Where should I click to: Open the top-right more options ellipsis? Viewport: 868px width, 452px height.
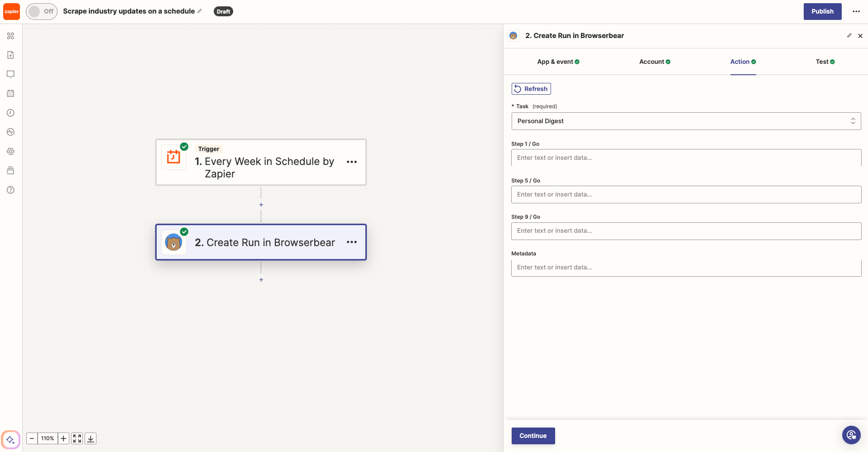[856, 11]
